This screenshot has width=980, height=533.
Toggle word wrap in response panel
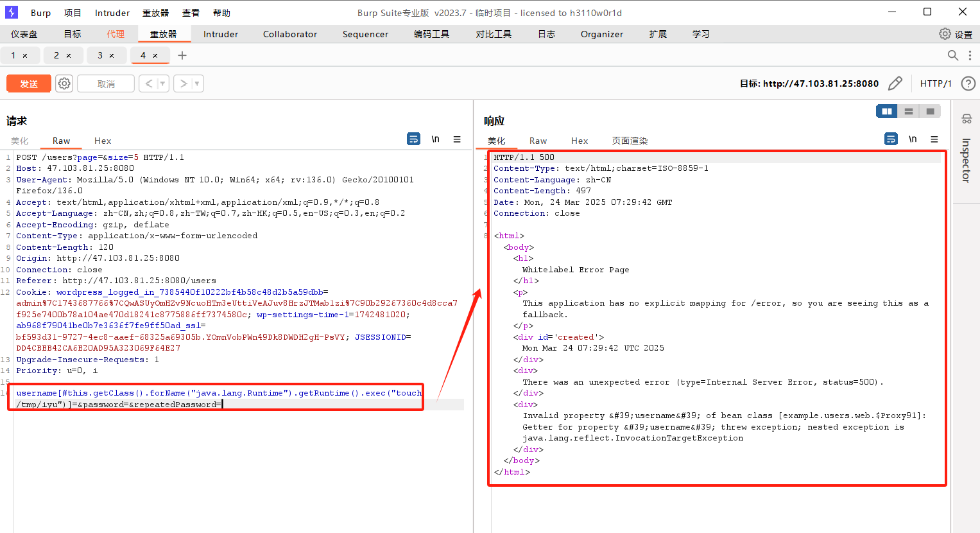tap(891, 139)
